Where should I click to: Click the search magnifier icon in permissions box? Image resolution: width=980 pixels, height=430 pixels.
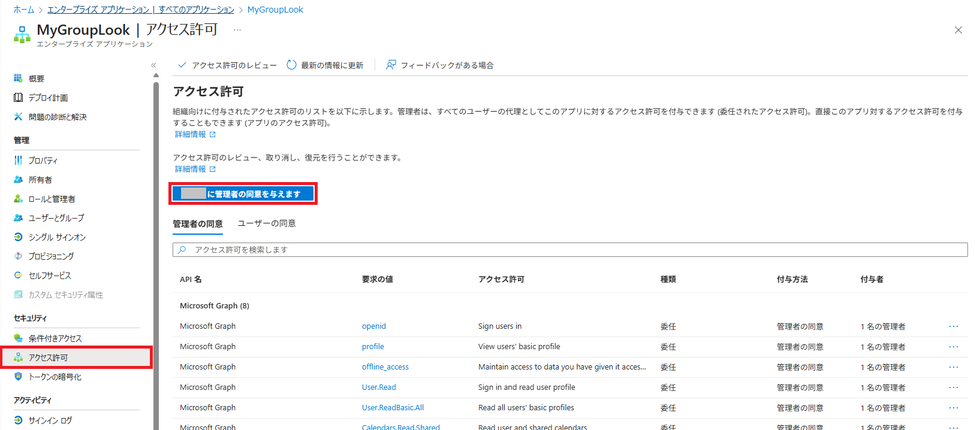(182, 250)
